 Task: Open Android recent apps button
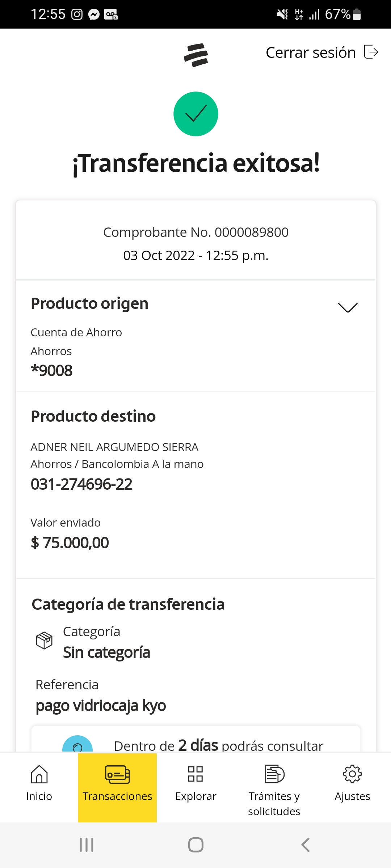pos(87,845)
